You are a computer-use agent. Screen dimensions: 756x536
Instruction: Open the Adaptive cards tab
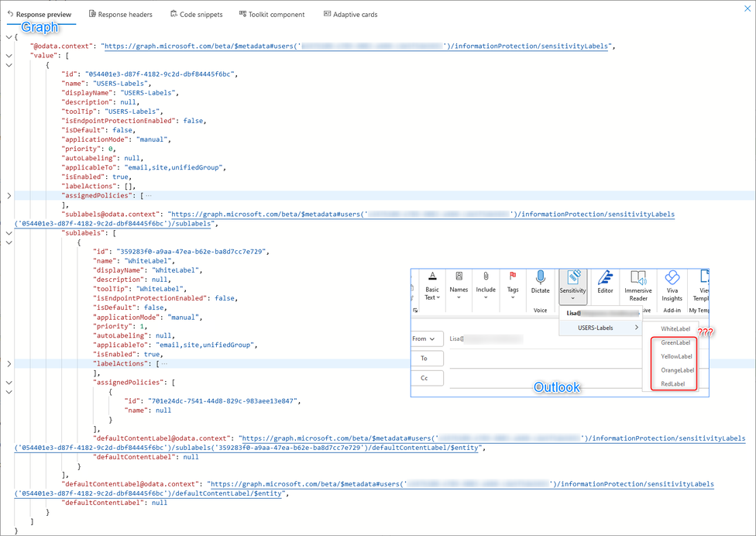pos(351,15)
